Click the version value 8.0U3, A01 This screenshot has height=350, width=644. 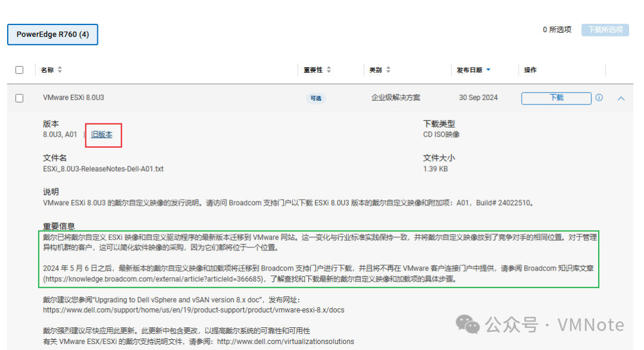click(60, 135)
